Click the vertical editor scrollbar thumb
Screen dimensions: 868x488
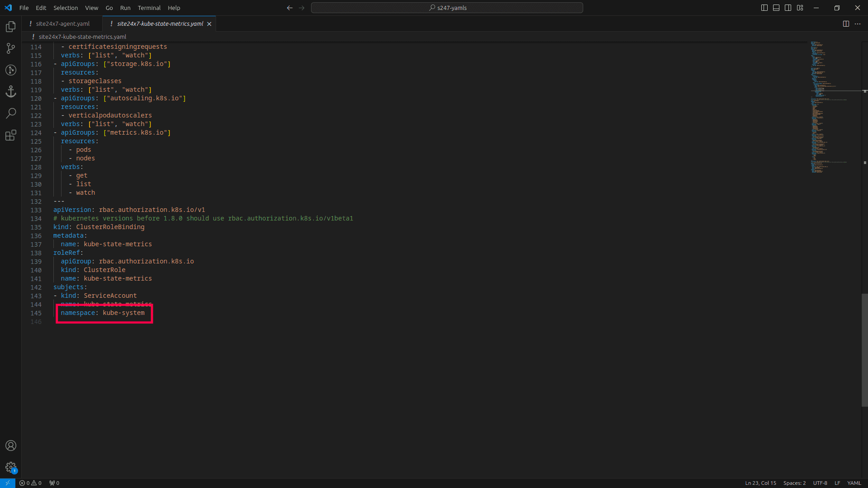864,350
